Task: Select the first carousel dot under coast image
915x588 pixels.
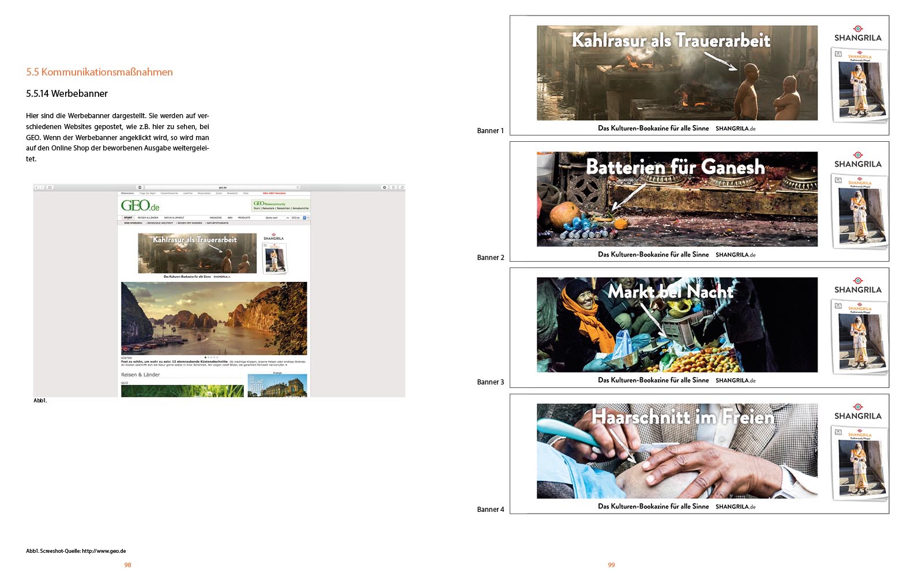Action: [x=206, y=357]
